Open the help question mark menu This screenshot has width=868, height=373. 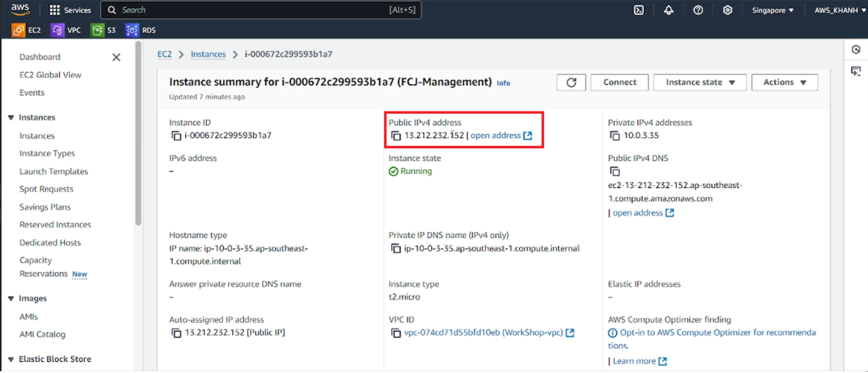698,10
